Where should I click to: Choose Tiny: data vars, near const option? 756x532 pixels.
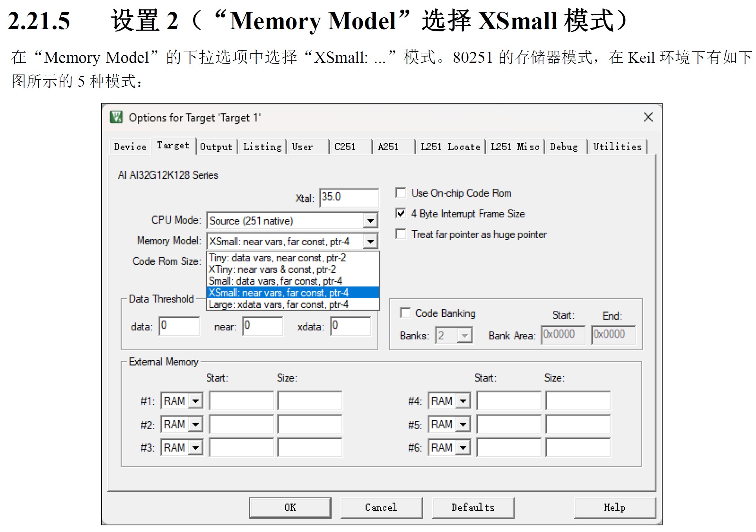[293, 258]
